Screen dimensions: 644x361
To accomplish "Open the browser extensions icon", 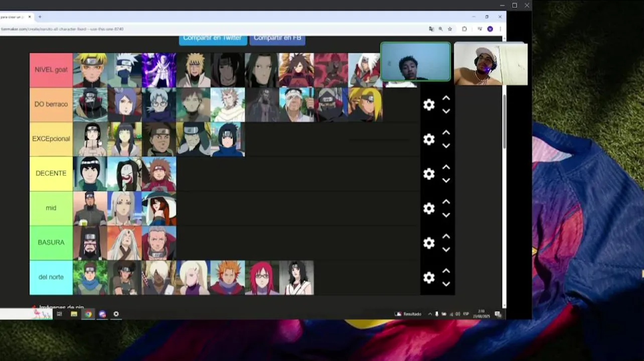I will [464, 29].
